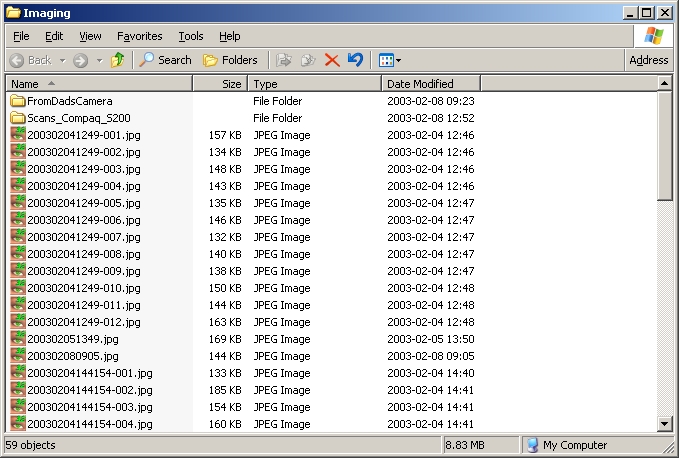Image resolution: width=679 pixels, height=458 pixels.
Task: Toggle the Folders pane button
Action: pyautogui.click(x=230, y=60)
